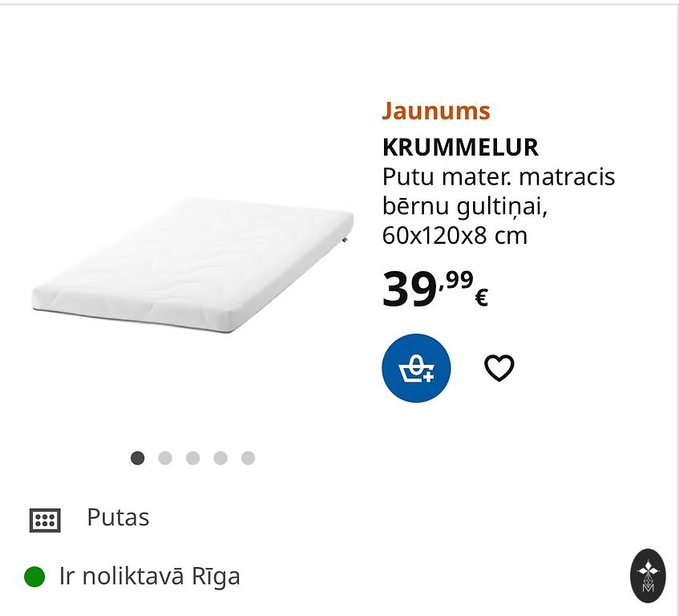Click the bērnu gultiņai description line
The width and height of the screenshot is (679, 616).
point(465,207)
